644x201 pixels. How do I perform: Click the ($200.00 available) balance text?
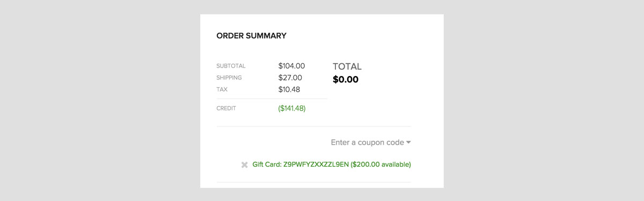pyautogui.click(x=380, y=165)
